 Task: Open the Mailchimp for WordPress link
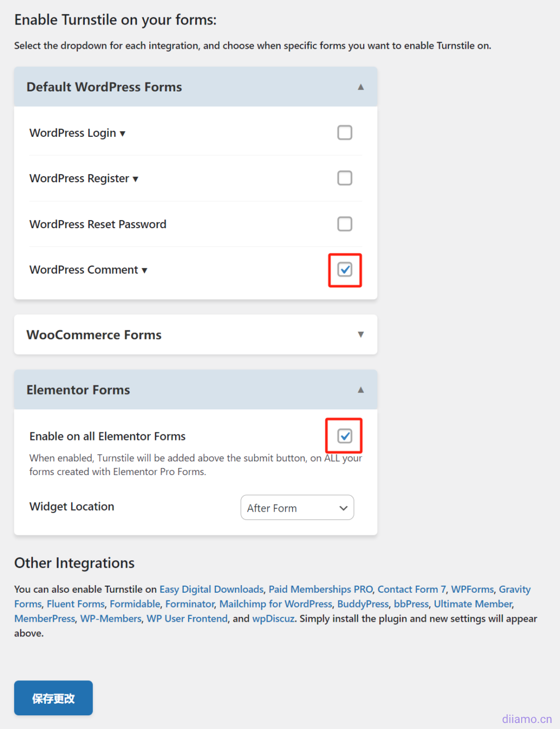pyautogui.click(x=276, y=604)
